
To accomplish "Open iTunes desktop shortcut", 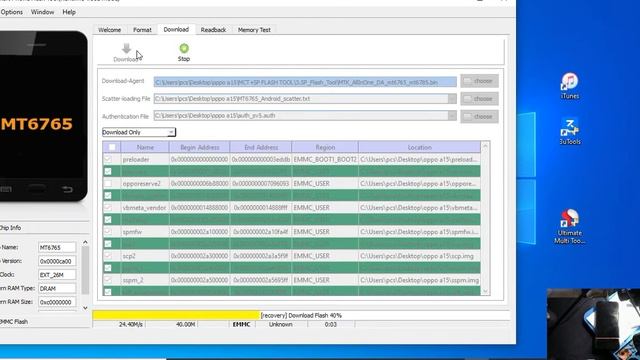I will [x=570, y=86].
